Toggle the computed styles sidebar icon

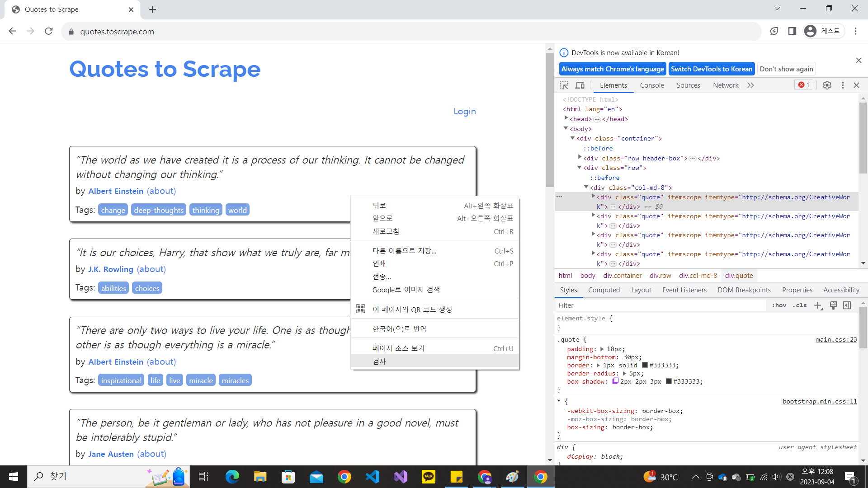pos(847,305)
